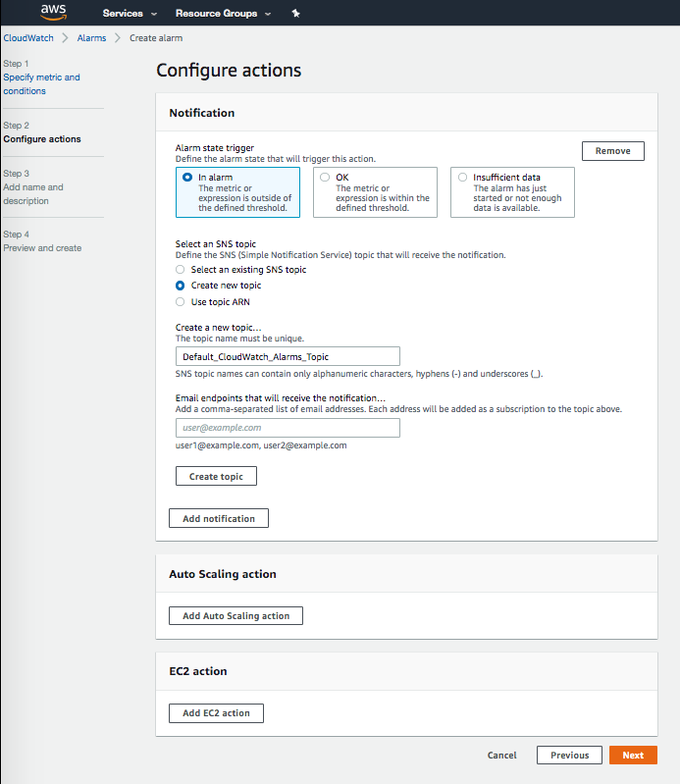Select the Create new topic radio option

(x=180, y=286)
